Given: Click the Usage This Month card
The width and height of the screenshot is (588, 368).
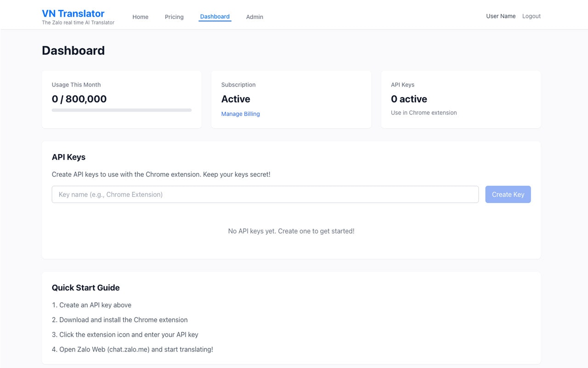Looking at the screenshot, I should [x=121, y=99].
